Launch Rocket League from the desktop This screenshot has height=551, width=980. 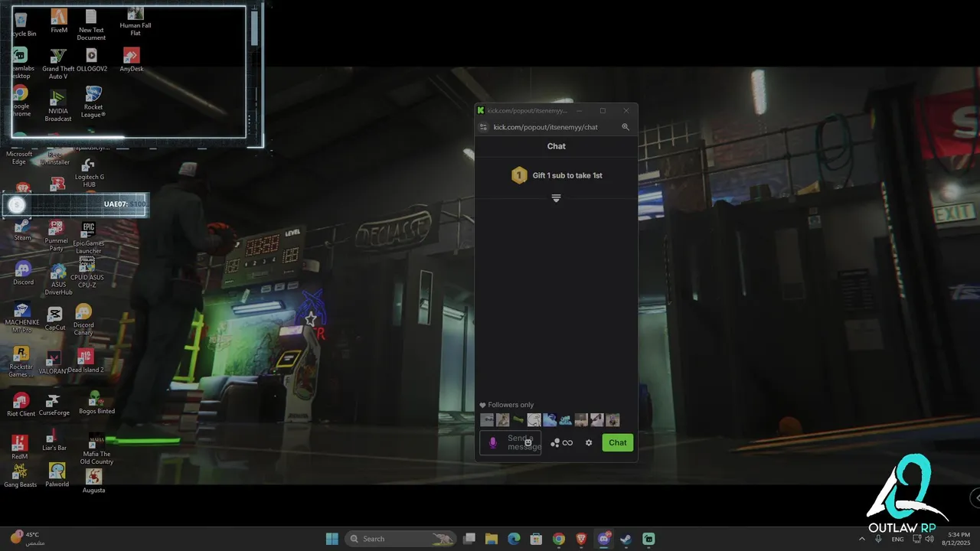coord(93,102)
